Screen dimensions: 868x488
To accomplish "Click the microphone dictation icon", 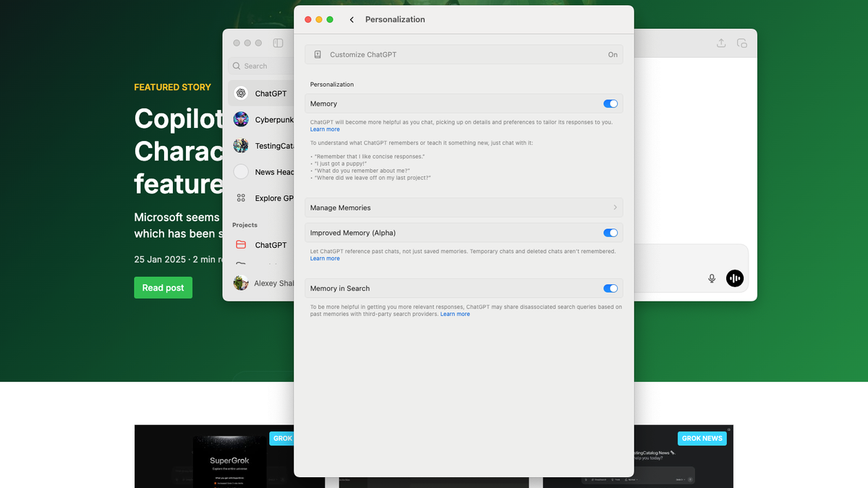I will [x=711, y=278].
